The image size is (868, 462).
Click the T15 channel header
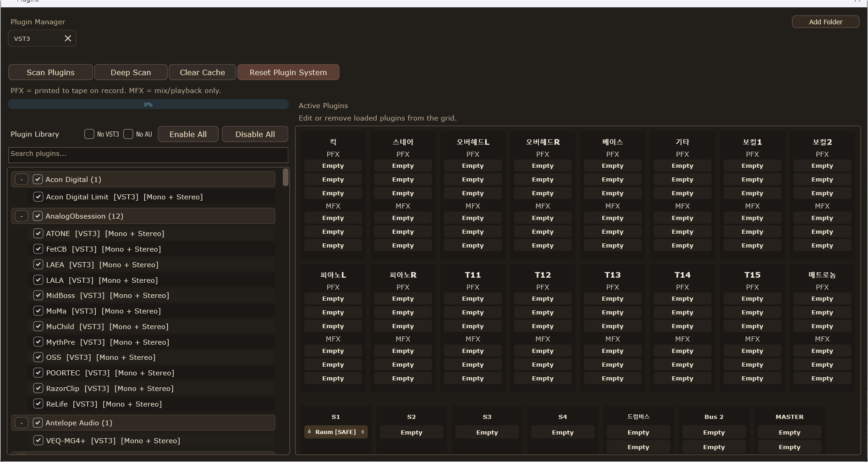(x=753, y=275)
